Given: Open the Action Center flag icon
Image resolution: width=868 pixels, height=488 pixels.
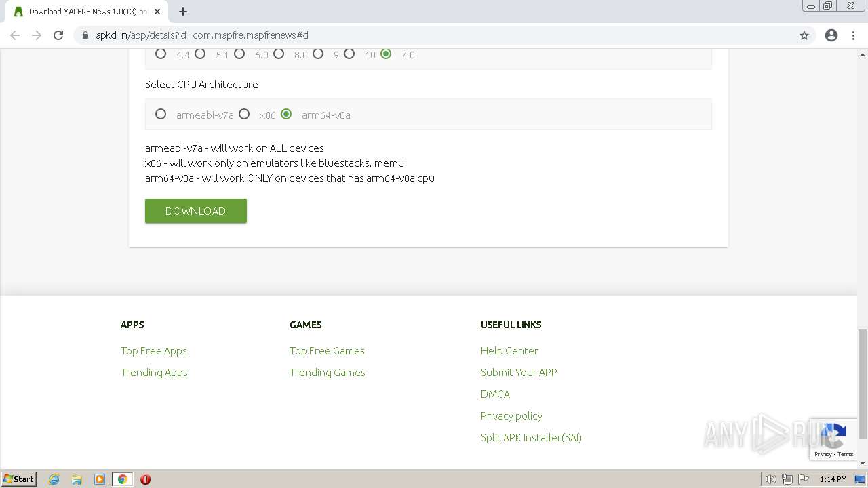Looking at the screenshot, I should tap(804, 479).
